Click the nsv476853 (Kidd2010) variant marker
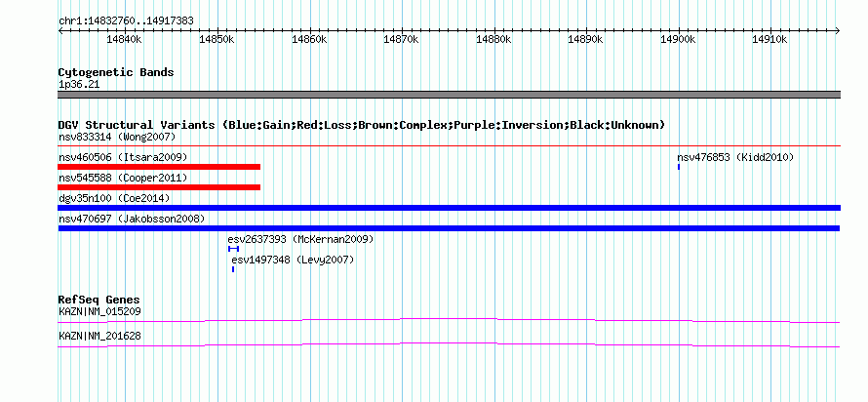The width and height of the screenshot is (868, 402). (x=679, y=167)
